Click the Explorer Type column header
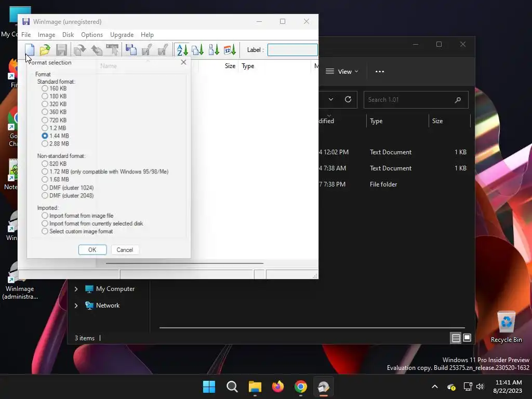 coord(397,121)
